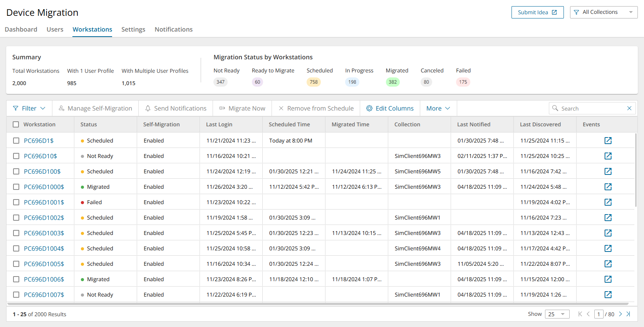This screenshot has width=644, height=327.
Task: Click the Submit Idea button
Action: pyautogui.click(x=537, y=12)
